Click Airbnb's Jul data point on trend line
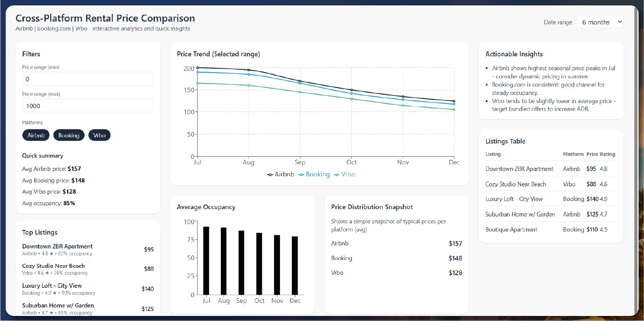 [198, 68]
